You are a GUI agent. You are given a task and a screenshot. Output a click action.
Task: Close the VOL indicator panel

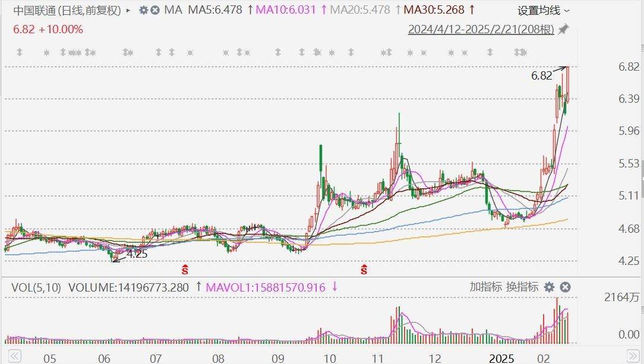pyautogui.click(x=565, y=287)
